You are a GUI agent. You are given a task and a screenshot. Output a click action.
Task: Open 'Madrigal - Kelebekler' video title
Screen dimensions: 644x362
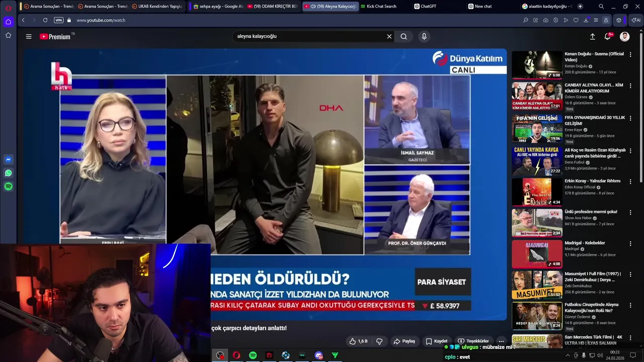[585, 243]
